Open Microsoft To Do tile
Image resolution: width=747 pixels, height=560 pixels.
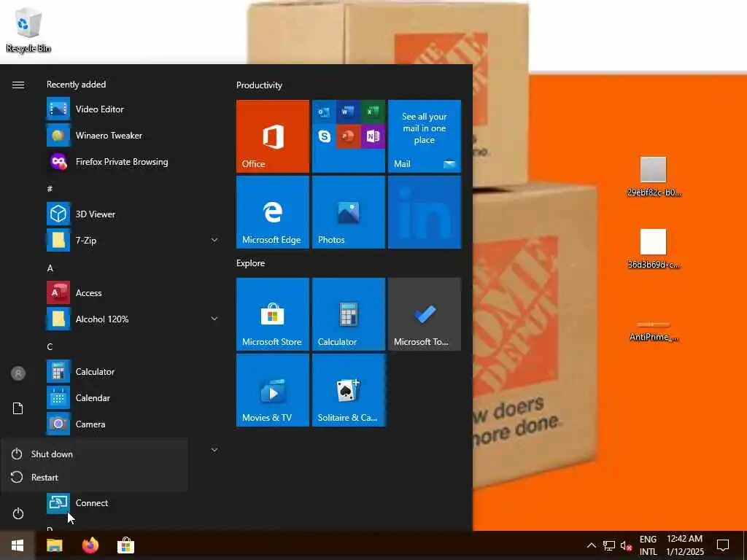[425, 314]
